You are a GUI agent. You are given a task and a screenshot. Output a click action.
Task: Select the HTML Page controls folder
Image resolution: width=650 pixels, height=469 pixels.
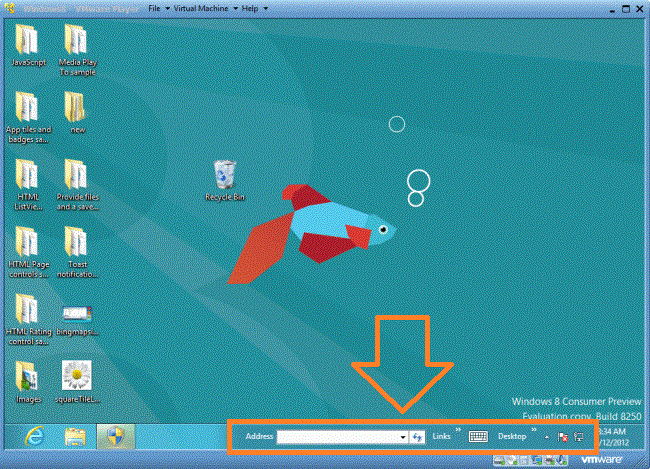coord(28,252)
